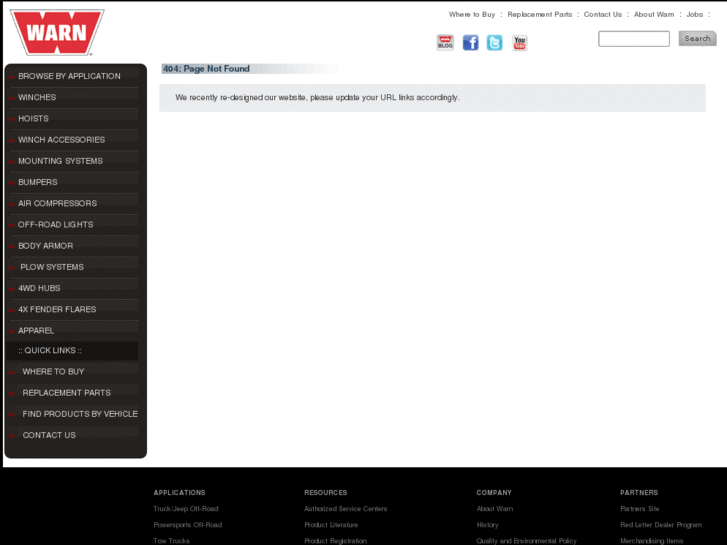The image size is (727, 545).
Task: Click the COMPANY footer heading
Action: click(x=494, y=493)
